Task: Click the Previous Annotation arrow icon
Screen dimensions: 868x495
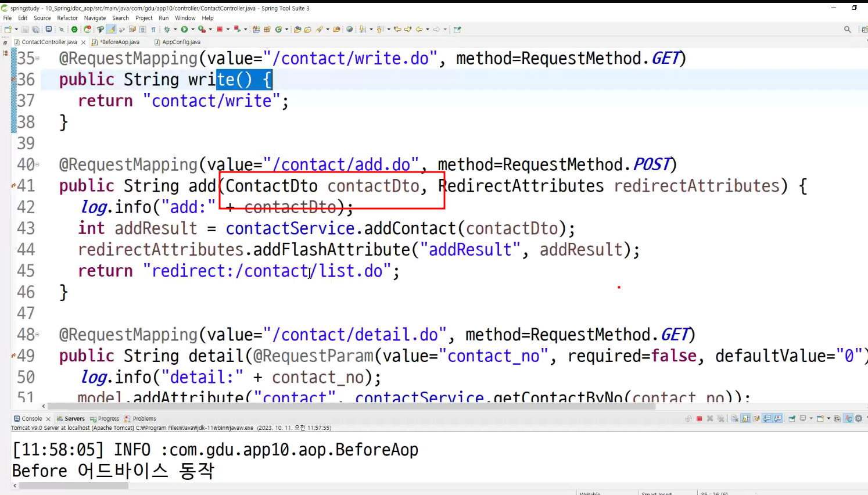Action: pyautogui.click(x=379, y=29)
